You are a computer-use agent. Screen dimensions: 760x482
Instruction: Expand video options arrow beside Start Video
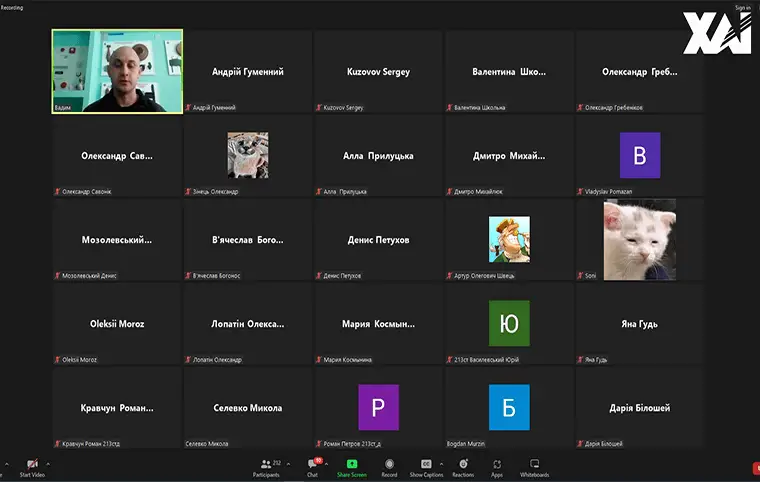click(48, 463)
